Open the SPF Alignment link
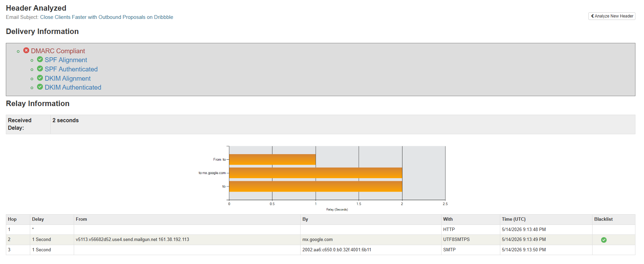 [66, 60]
